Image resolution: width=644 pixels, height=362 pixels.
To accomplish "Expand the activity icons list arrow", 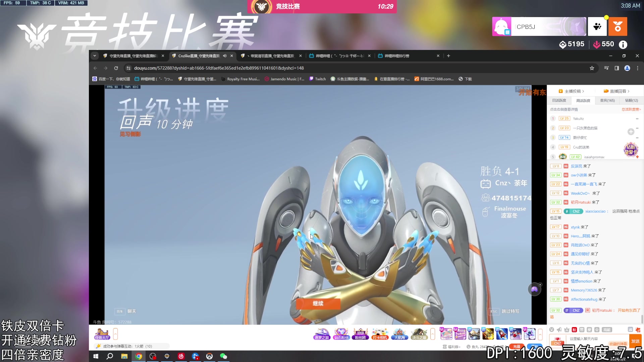I will pyautogui.click(x=433, y=334).
